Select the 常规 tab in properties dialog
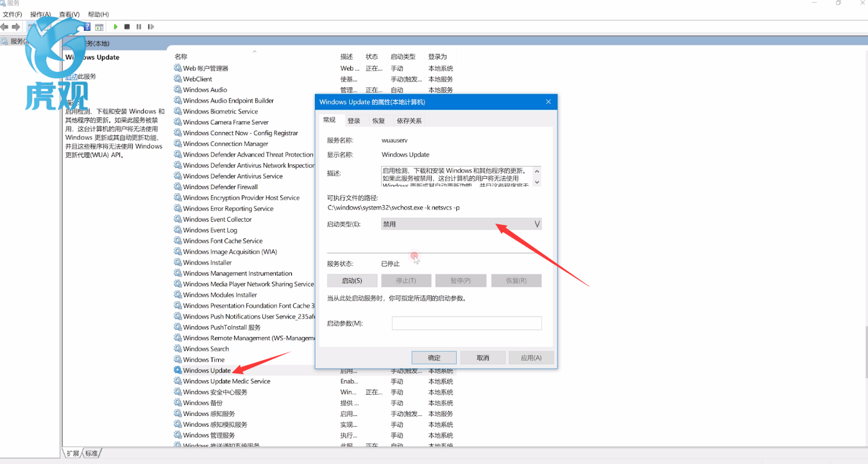This screenshot has width=868, height=464. (329, 120)
